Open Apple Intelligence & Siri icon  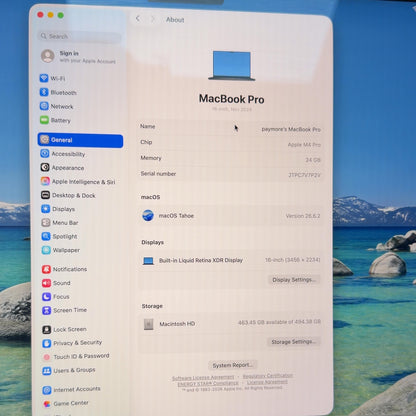tap(45, 181)
